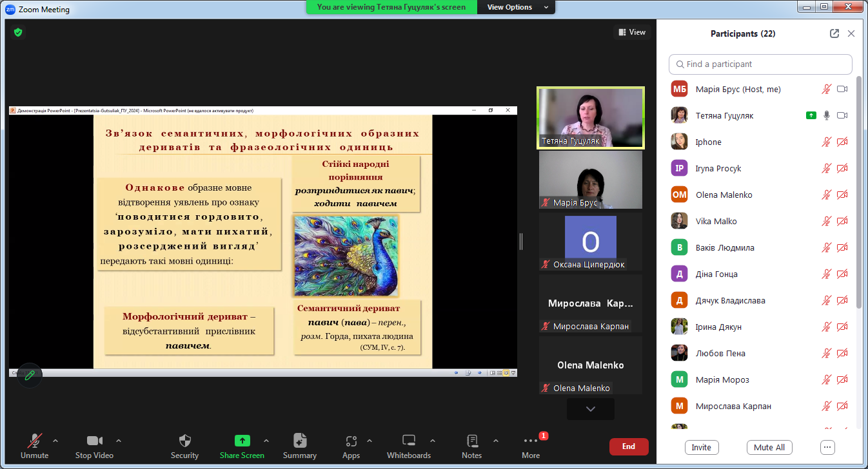Open the AI Summary tool
Screen dimensions: 868x469
pos(300,441)
